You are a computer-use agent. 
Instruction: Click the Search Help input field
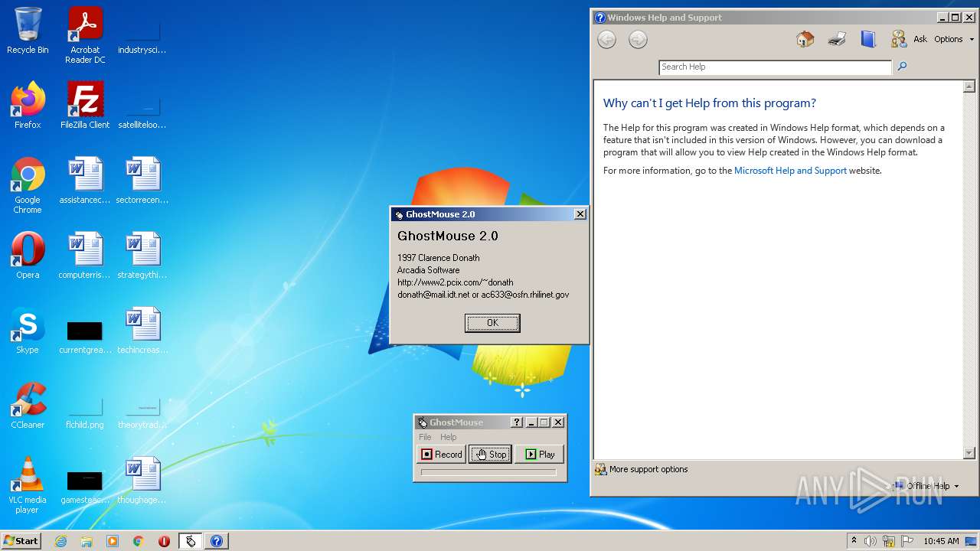coord(775,67)
